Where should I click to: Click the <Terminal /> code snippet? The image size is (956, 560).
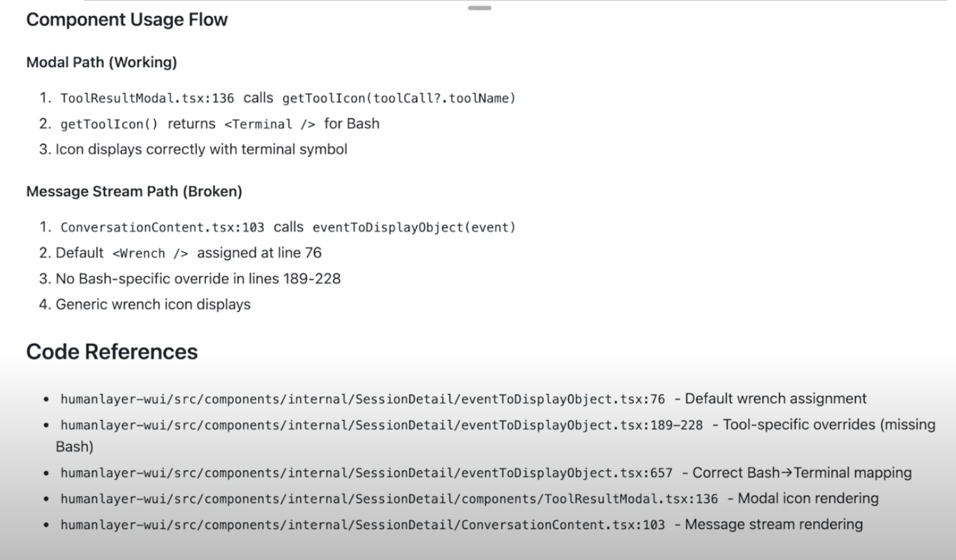(269, 124)
